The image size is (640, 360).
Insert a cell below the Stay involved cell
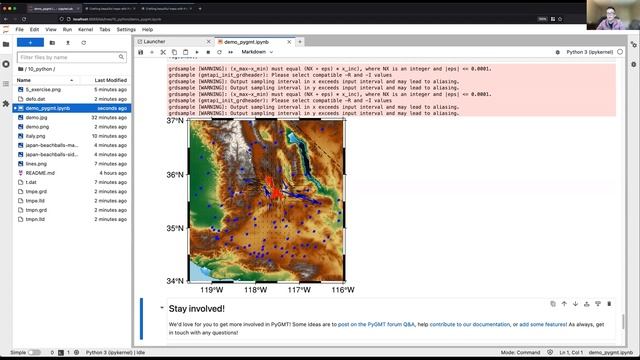click(598, 304)
